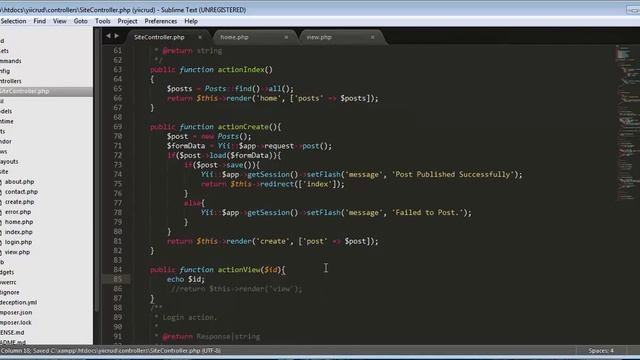
Task: Open the .gitignore file in sidebar
Action: pos(10,292)
